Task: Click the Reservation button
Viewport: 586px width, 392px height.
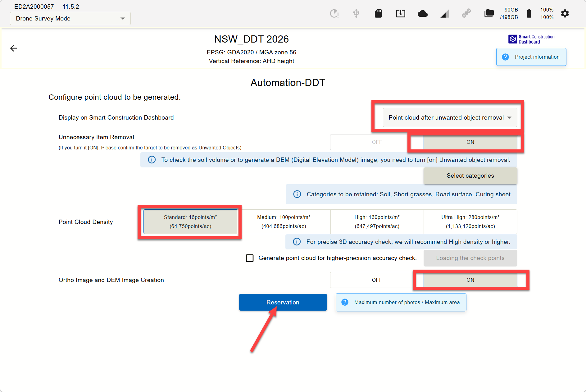Action: 283,302
